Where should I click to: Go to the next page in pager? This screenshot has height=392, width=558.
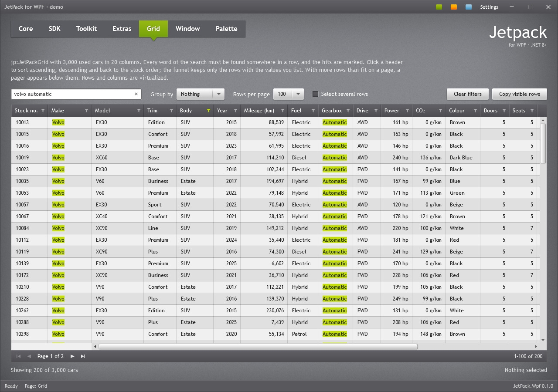pyautogui.click(x=72, y=356)
